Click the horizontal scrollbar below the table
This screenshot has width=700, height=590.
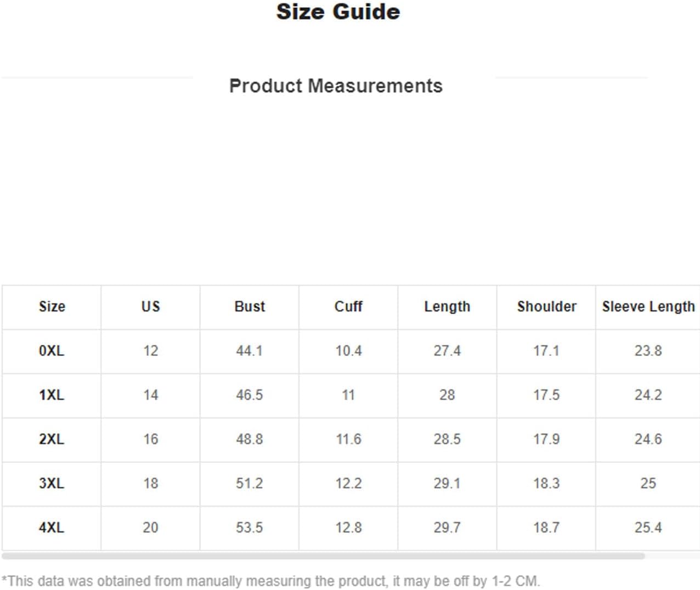(324, 556)
